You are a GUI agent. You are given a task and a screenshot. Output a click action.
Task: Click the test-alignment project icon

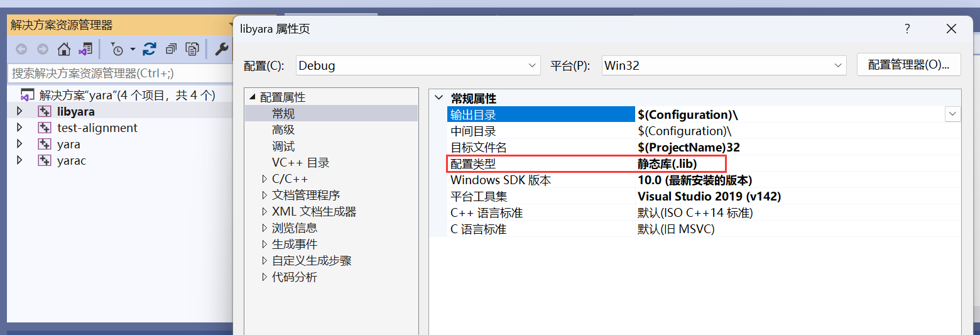pyautogui.click(x=45, y=128)
